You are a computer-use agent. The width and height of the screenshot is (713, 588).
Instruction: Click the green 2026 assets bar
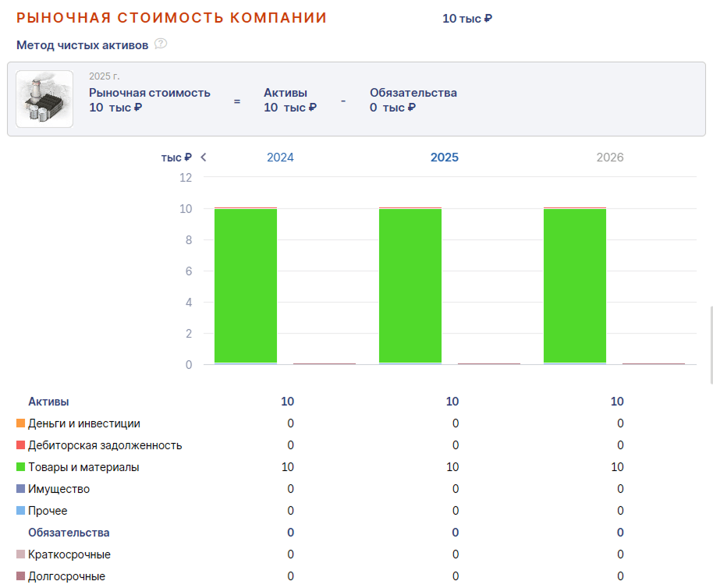[575, 286]
